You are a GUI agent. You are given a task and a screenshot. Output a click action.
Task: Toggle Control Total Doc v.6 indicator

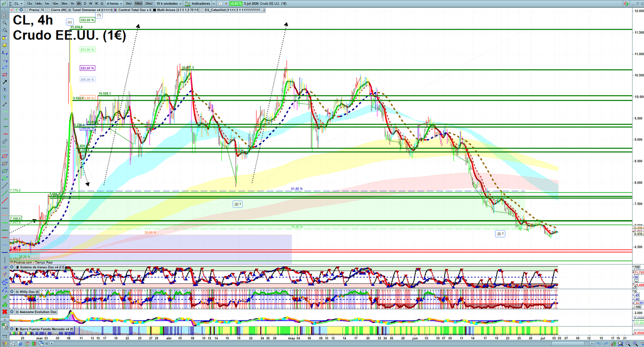pos(116,10)
